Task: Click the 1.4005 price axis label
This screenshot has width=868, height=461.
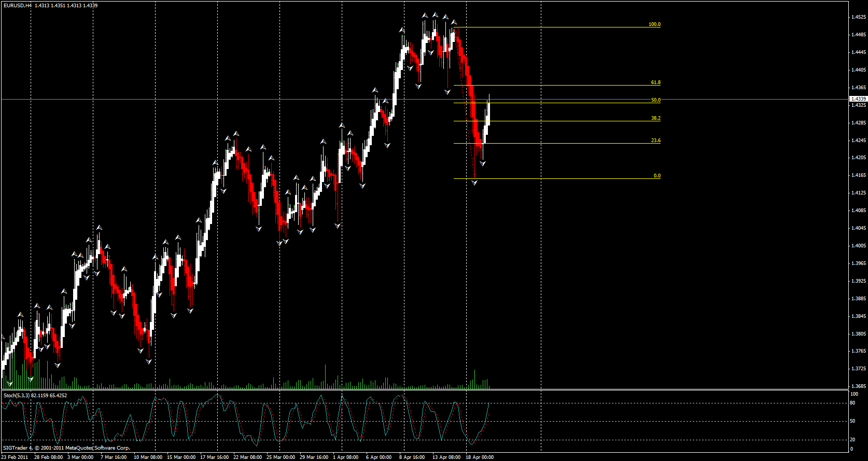Action: [859, 246]
